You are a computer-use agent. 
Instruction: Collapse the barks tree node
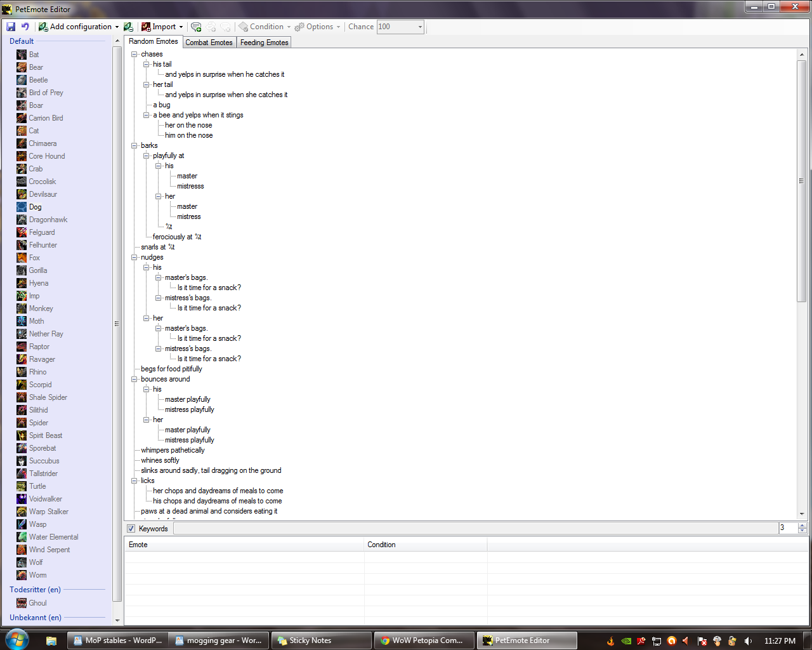pyautogui.click(x=134, y=145)
